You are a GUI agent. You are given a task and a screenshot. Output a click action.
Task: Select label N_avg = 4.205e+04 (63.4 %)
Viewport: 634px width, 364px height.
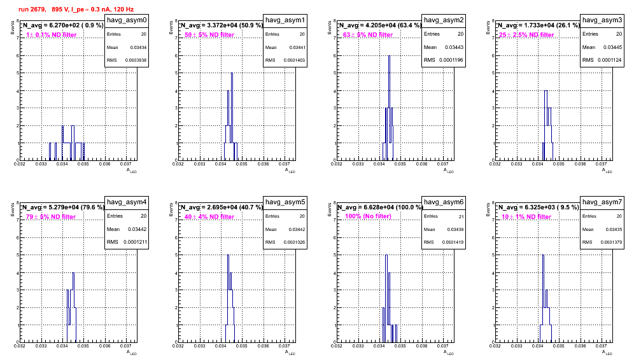(x=380, y=25)
